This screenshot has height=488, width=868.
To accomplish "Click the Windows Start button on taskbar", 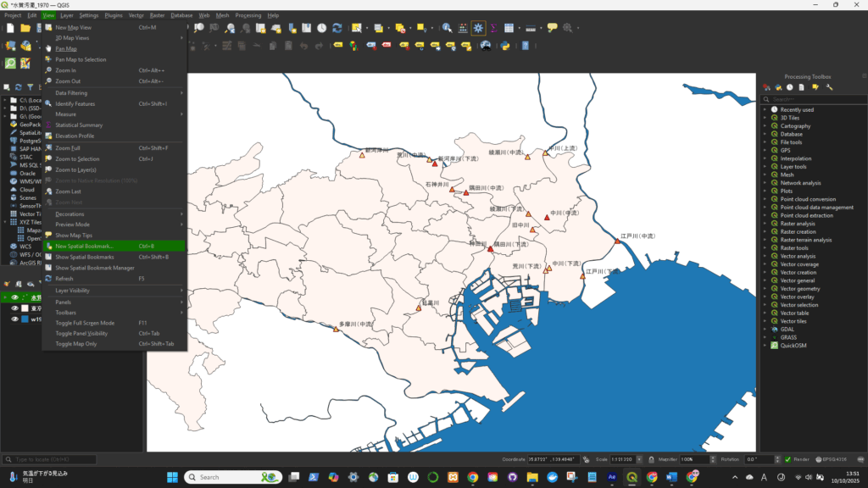I will [173, 477].
